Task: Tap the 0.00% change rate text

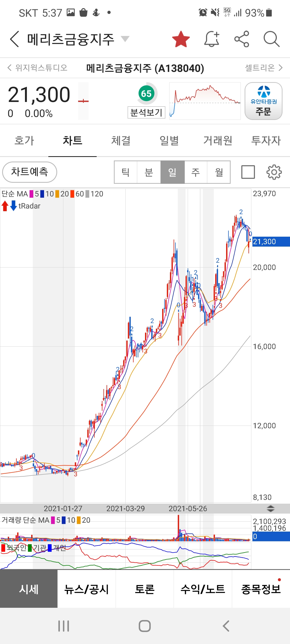Action: tap(39, 114)
